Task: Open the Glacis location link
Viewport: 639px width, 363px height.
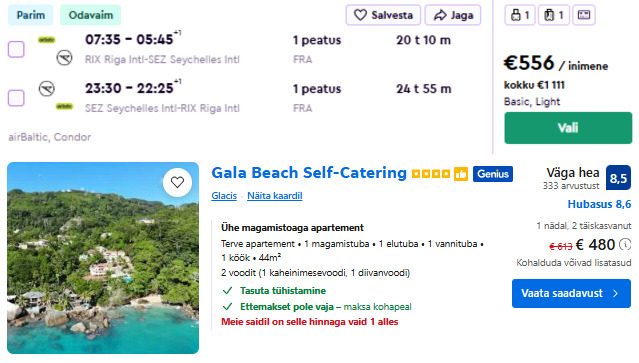Action: click(224, 196)
